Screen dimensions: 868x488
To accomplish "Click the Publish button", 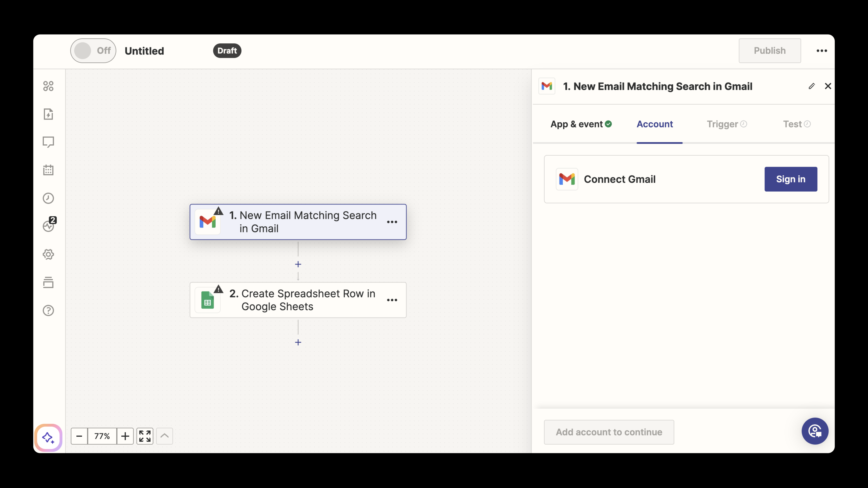I will pos(770,51).
